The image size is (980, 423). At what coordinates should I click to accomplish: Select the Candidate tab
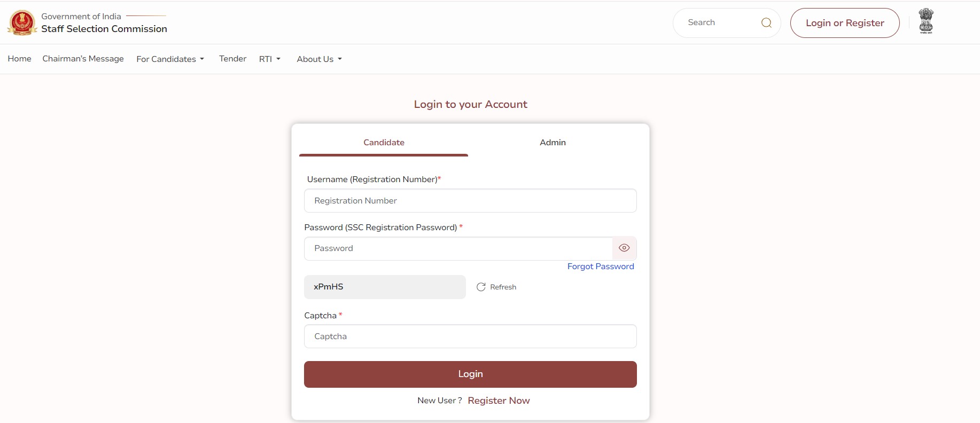click(383, 143)
